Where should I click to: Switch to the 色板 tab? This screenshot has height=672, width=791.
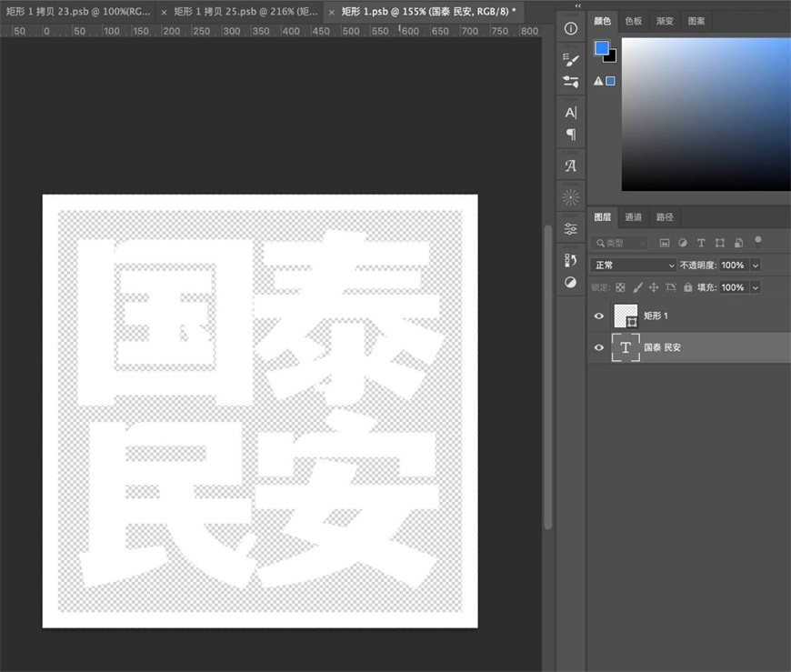(634, 21)
